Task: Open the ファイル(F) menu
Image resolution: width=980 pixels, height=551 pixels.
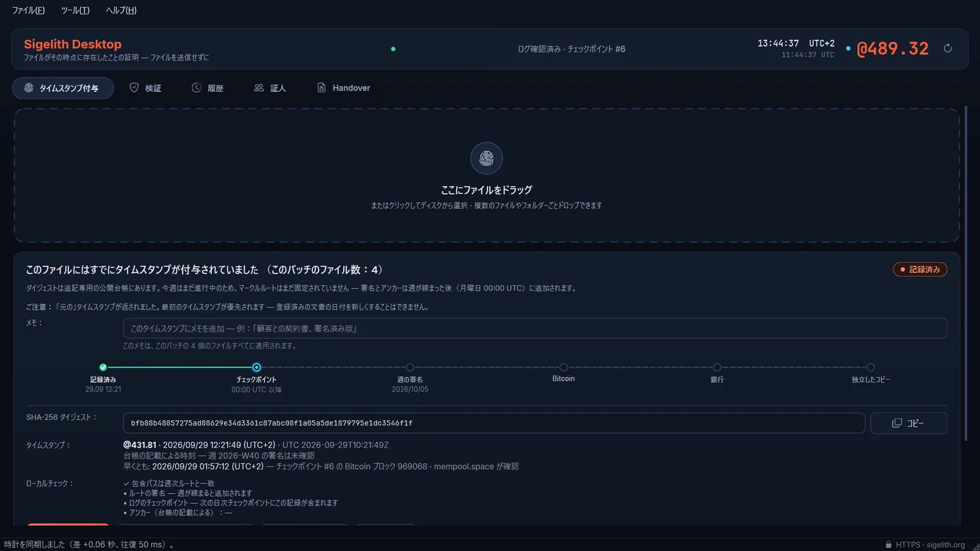Action: (28, 10)
